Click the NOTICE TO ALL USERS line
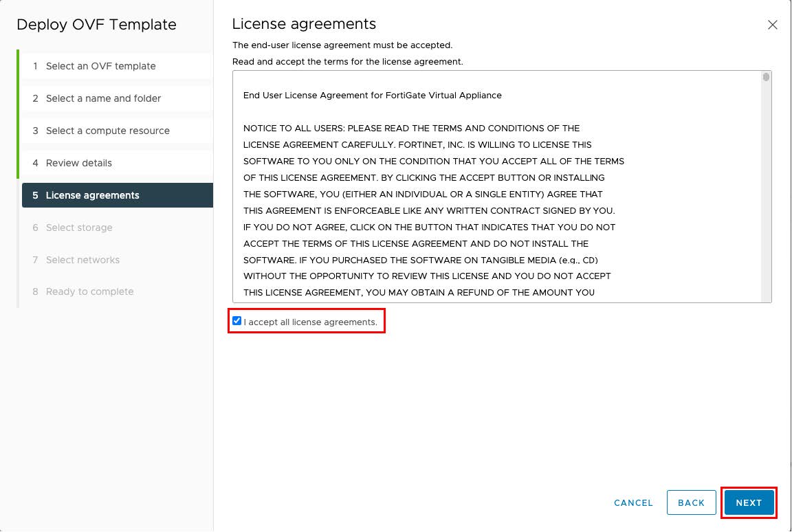Screen dimensions: 792x532 point(411,129)
